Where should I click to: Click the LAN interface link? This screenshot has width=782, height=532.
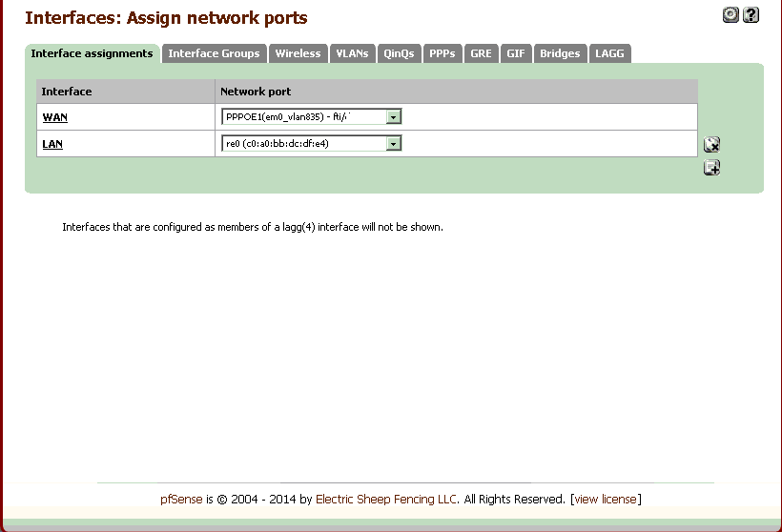52,144
